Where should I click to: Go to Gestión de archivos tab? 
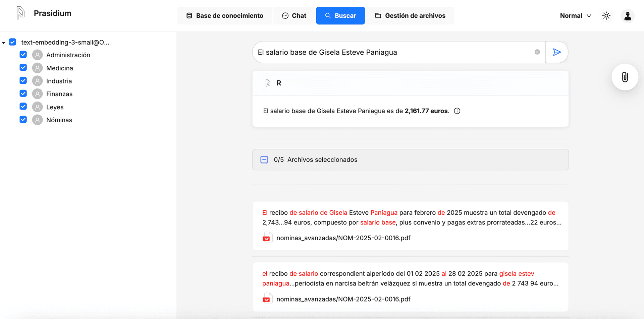coord(410,16)
